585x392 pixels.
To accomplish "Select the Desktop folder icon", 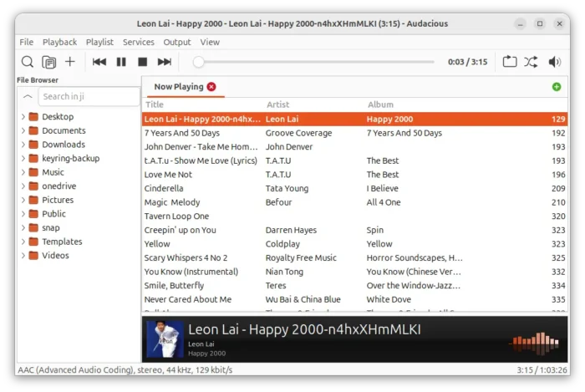I will pyautogui.click(x=33, y=117).
